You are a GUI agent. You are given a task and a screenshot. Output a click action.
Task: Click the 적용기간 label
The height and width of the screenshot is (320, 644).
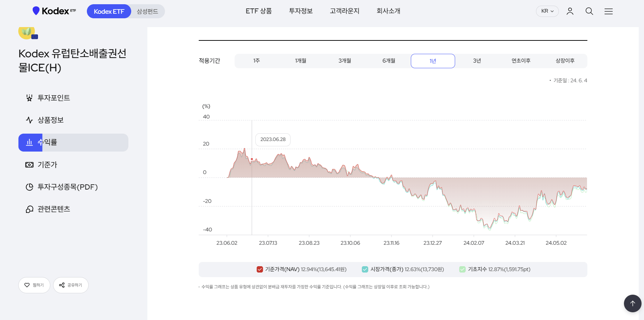pos(209,60)
